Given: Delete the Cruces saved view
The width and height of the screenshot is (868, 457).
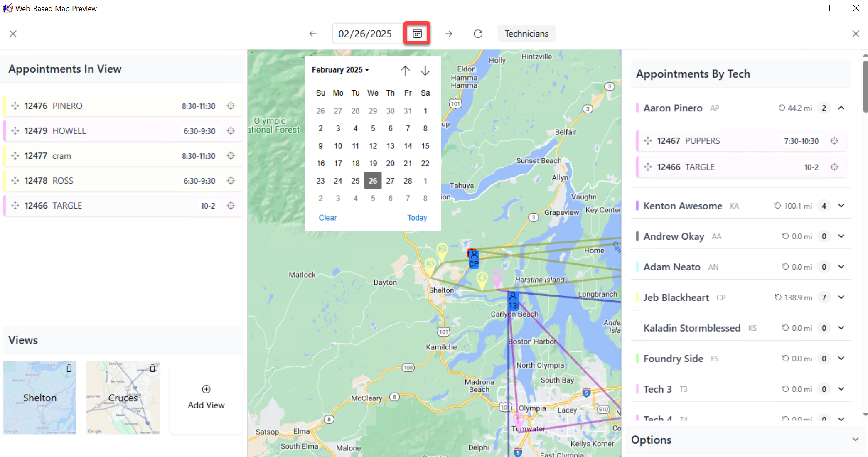Looking at the screenshot, I should click(x=152, y=369).
